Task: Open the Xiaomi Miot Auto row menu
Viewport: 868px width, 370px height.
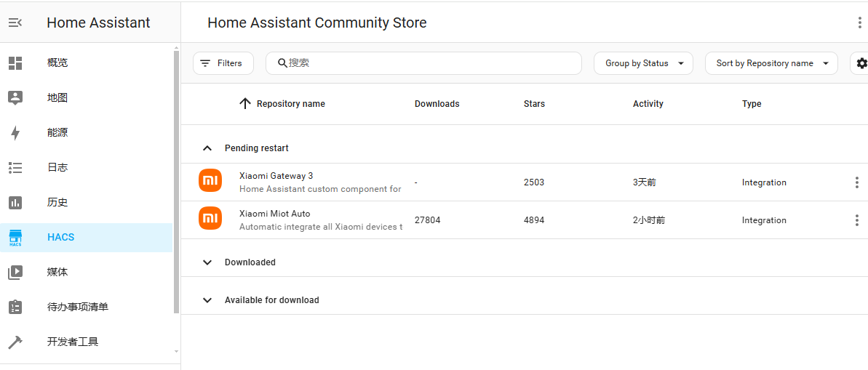Action: pyautogui.click(x=856, y=220)
